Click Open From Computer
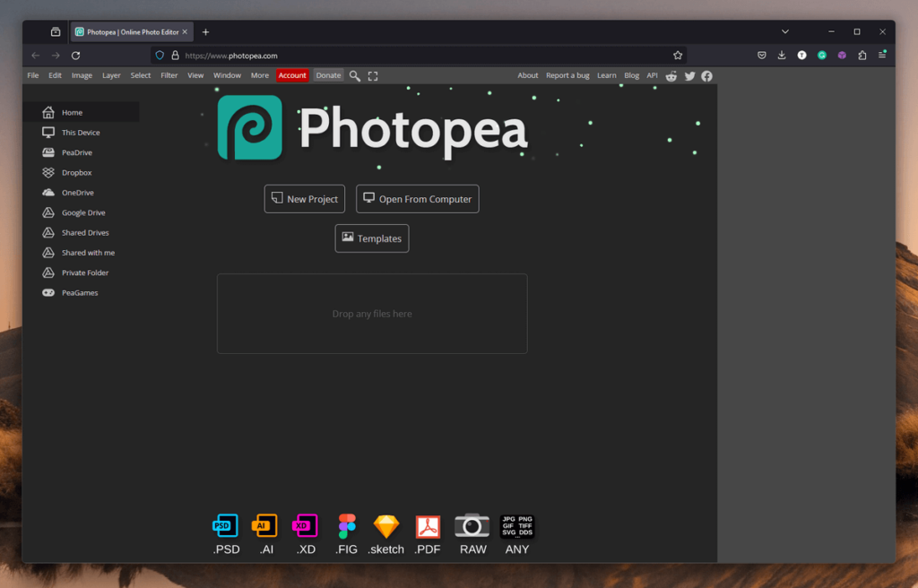The height and width of the screenshot is (588, 918). [x=418, y=198]
